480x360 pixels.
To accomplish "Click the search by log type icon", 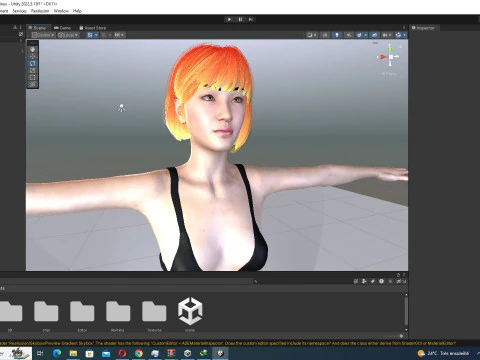I will (x=381, y=281).
